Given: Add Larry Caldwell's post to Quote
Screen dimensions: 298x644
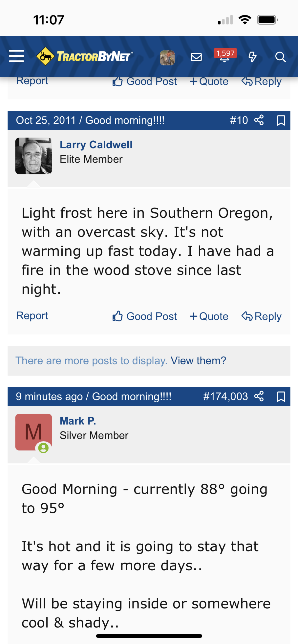Looking at the screenshot, I should pos(209,316).
